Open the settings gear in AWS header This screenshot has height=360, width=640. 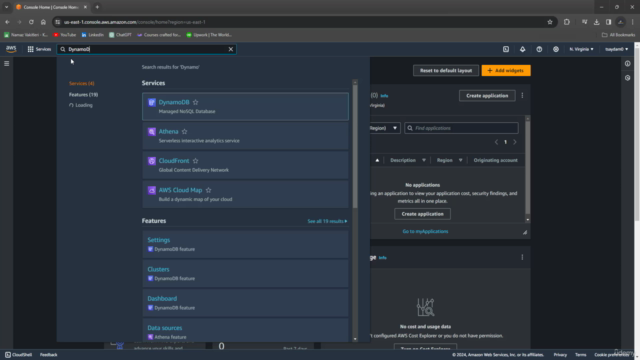[556, 49]
